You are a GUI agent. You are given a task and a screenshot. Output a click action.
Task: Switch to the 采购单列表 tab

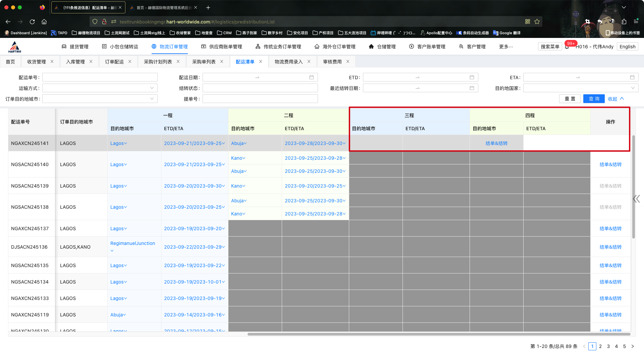click(x=204, y=62)
